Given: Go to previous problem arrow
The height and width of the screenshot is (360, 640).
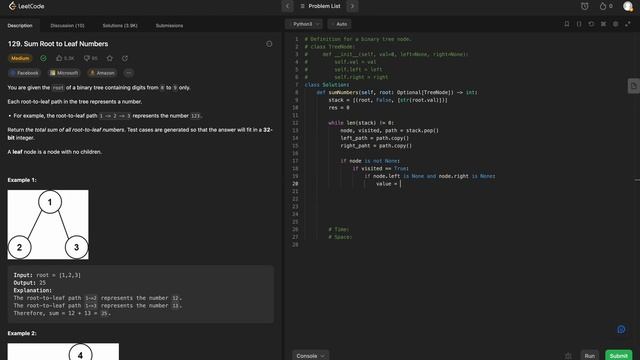Looking at the screenshot, I should coord(287,6).
